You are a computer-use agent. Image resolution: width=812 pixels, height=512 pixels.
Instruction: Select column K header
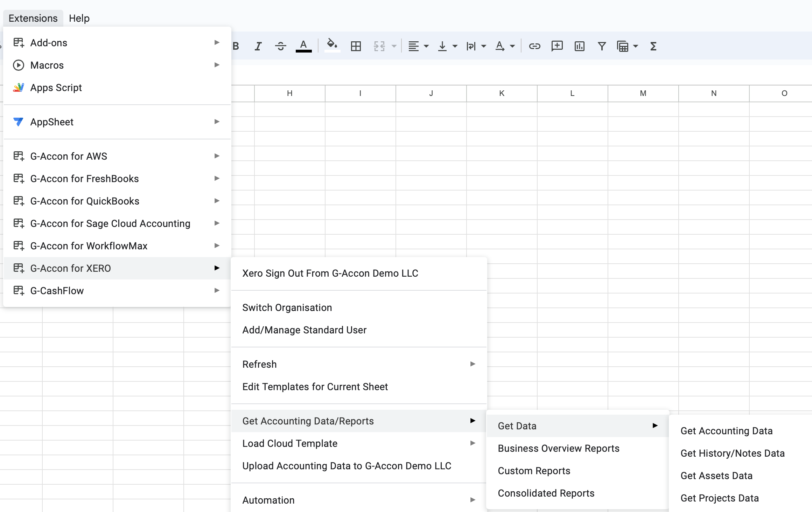(502, 94)
